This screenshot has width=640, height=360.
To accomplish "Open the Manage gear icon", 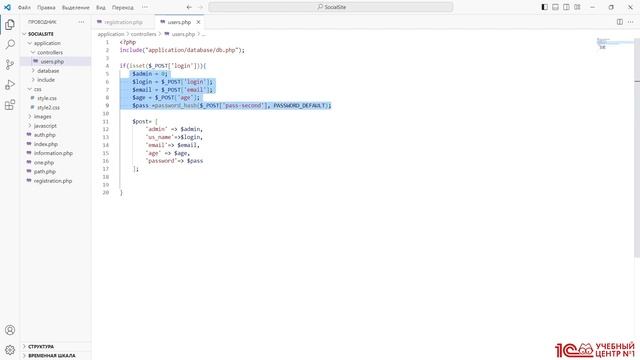I will (10, 350).
